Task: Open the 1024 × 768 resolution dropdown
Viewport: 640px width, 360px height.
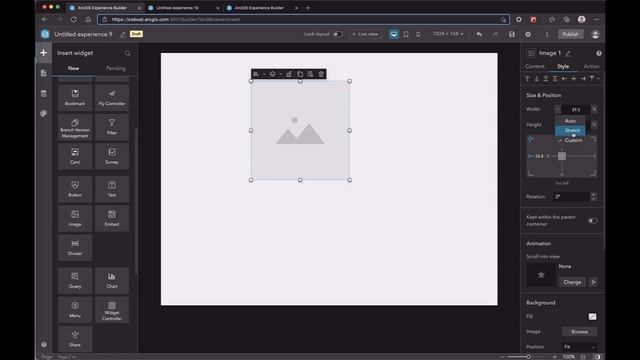Action: [448, 34]
